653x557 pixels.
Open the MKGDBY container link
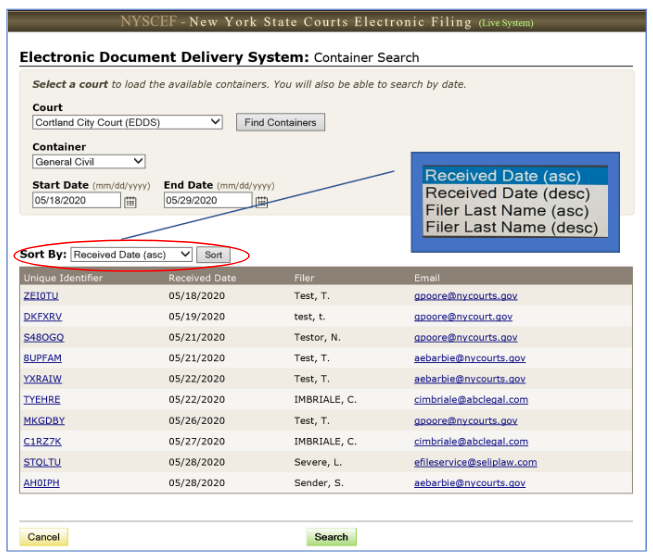pos(44,421)
